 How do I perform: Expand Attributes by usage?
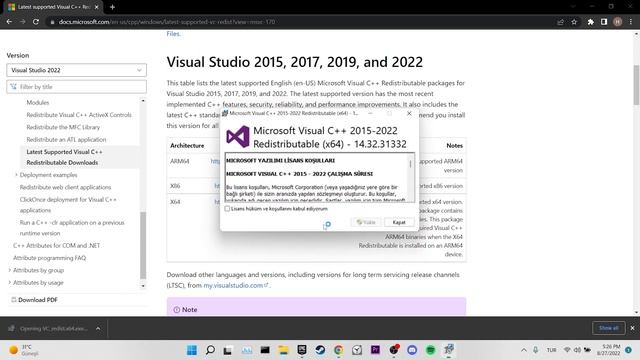coord(10,282)
